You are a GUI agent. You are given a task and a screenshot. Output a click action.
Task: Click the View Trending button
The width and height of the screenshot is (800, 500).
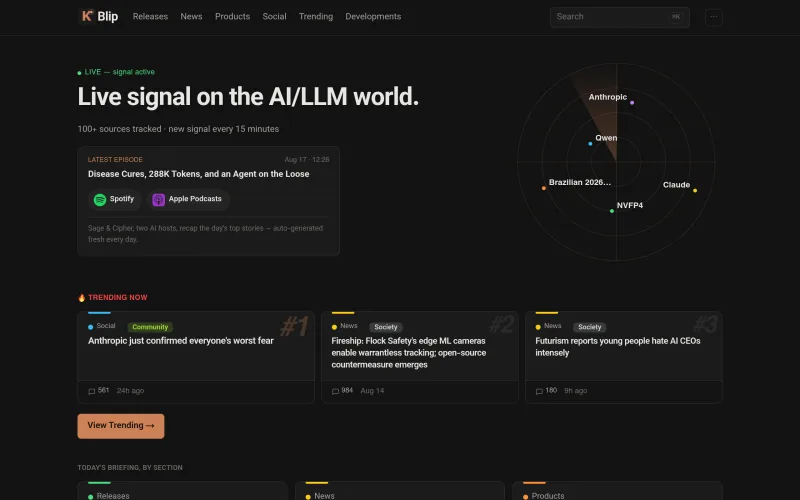(x=121, y=426)
